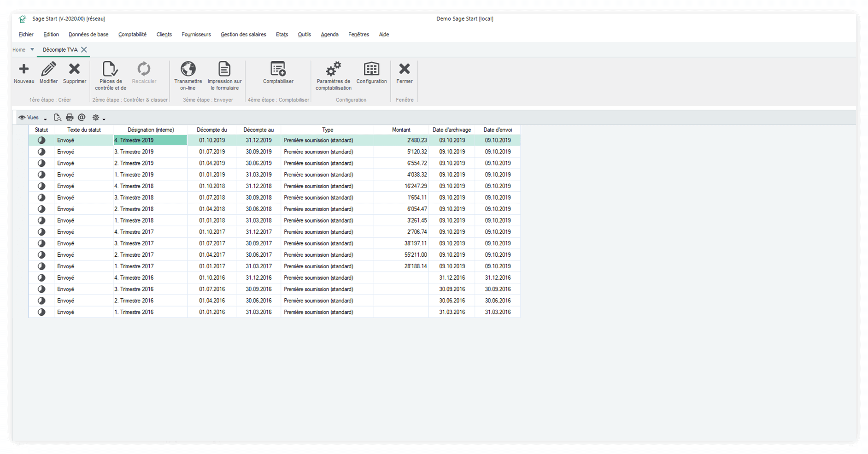868x454 pixels.
Task: Click the @ email icon
Action: (82, 118)
